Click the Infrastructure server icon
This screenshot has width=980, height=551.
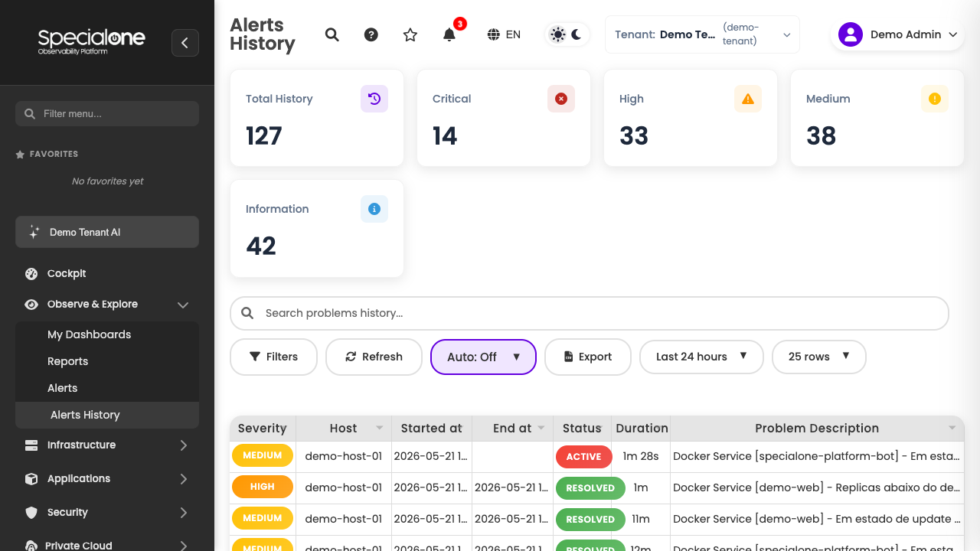click(x=31, y=445)
